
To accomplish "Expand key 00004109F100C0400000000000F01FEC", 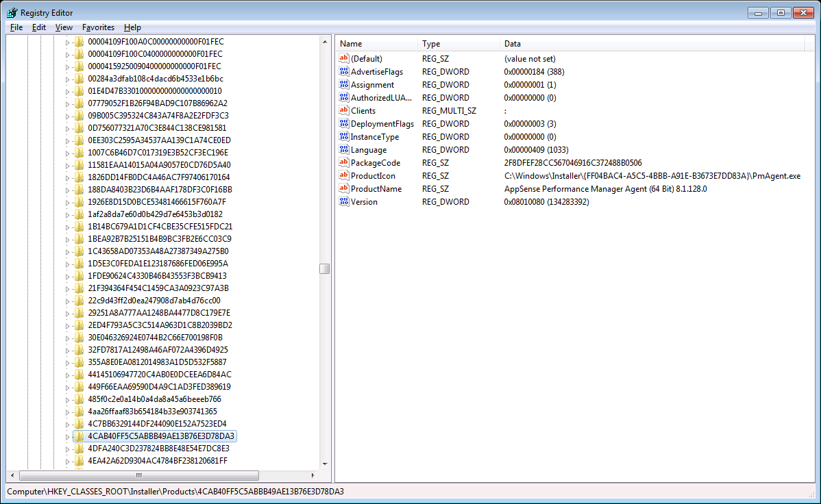I will (x=67, y=54).
